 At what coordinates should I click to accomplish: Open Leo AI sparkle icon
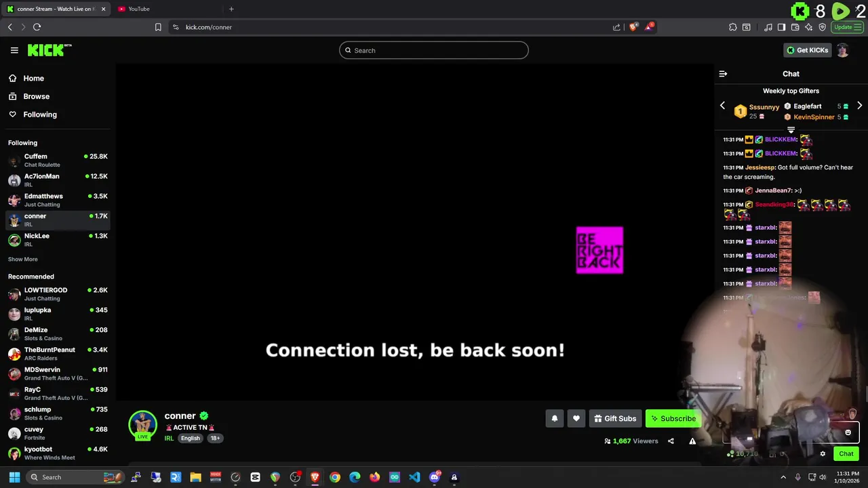pos(808,27)
